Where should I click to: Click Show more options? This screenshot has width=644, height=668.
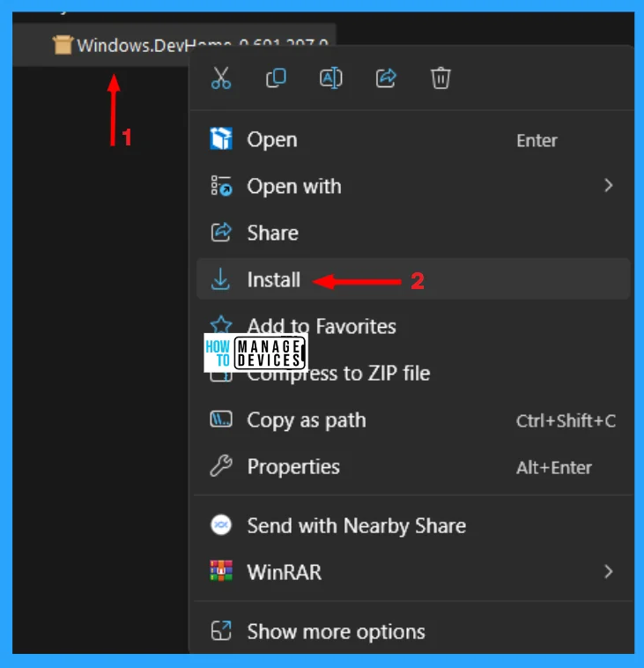[413, 631]
